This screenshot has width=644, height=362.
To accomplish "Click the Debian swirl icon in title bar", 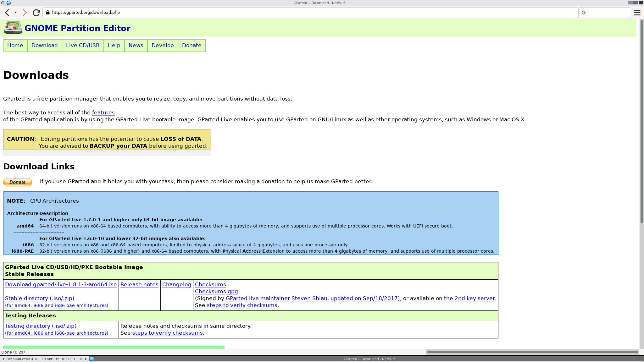I will point(3,3).
